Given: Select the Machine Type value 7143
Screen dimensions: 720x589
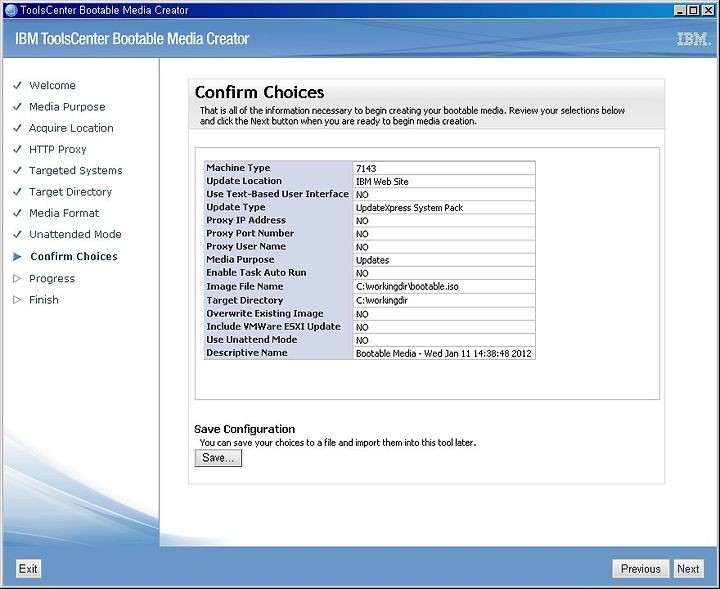Looking at the screenshot, I should coord(366,168).
